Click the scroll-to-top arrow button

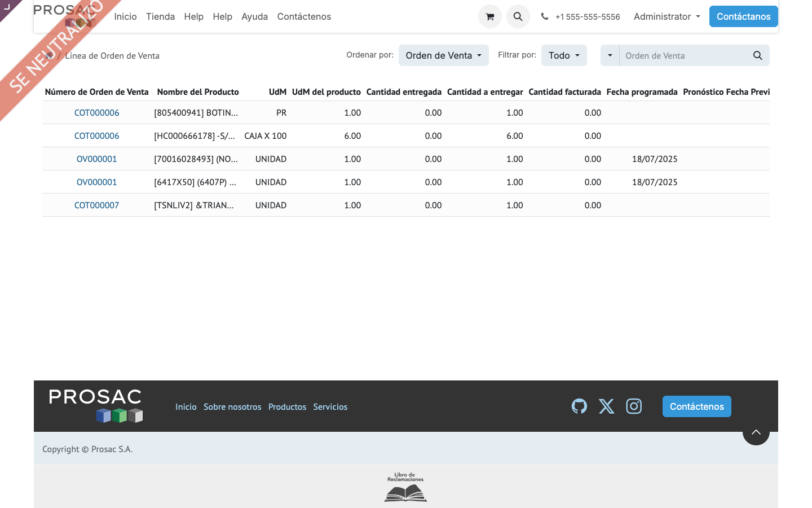tap(756, 432)
